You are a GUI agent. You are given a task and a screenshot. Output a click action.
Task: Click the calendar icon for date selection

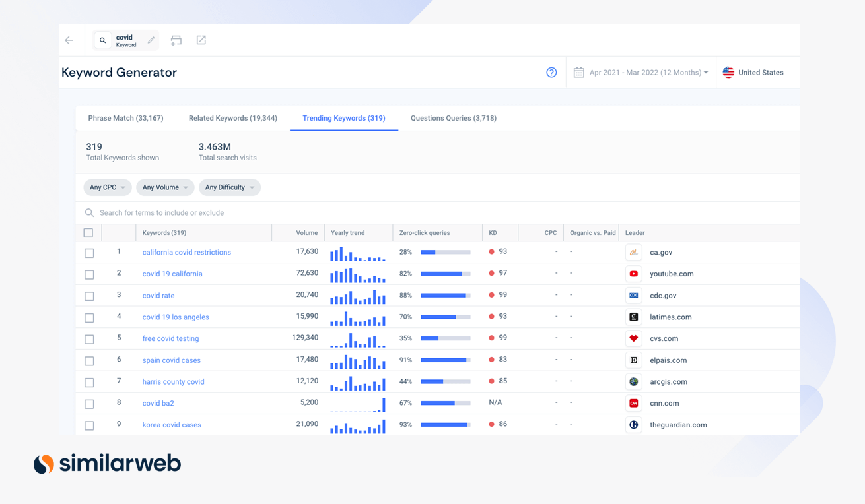(x=580, y=72)
